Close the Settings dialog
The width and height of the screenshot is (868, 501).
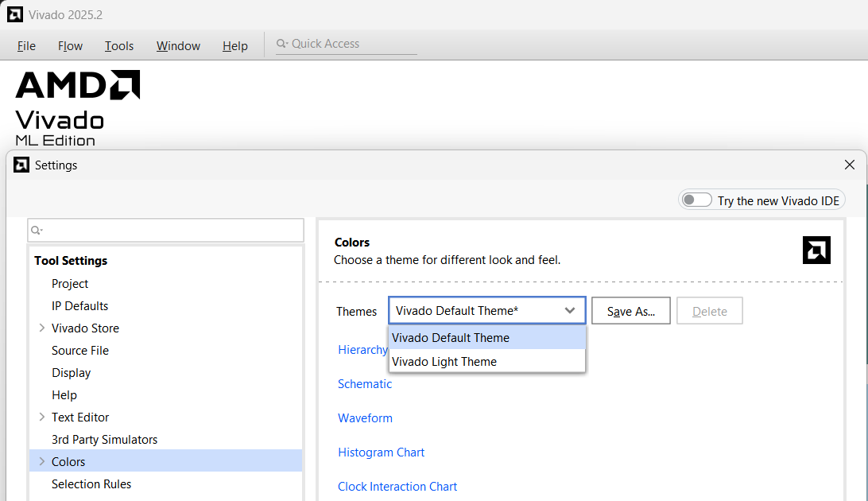(x=850, y=165)
